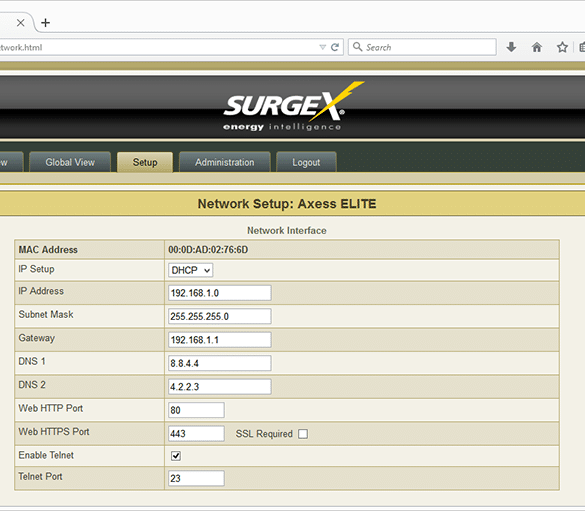The width and height of the screenshot is (585, 511).
Task: Close the current browser tab
Action: coord(21,23)
